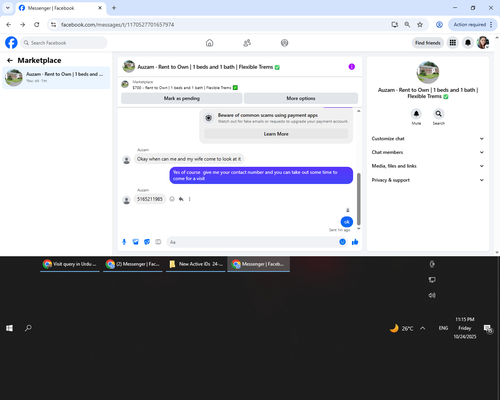Expand Chat members section

(428, 152)
